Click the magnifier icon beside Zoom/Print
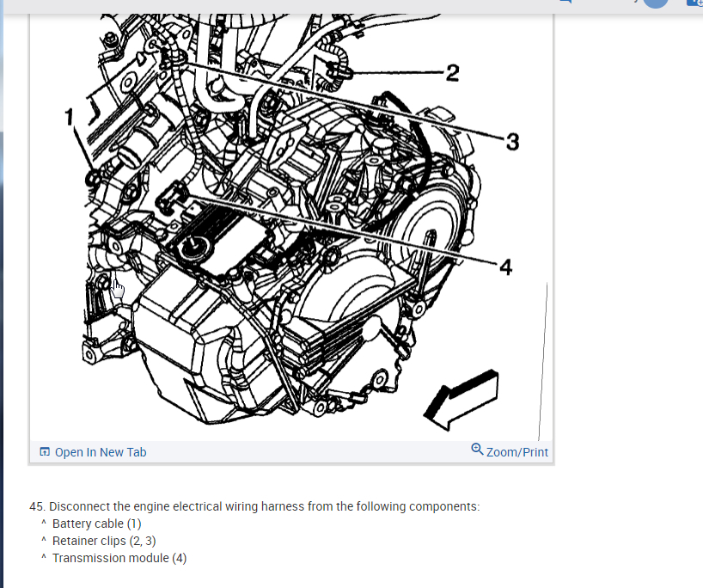This screenshot has height=588, width=703. click(x=477, y=450)
